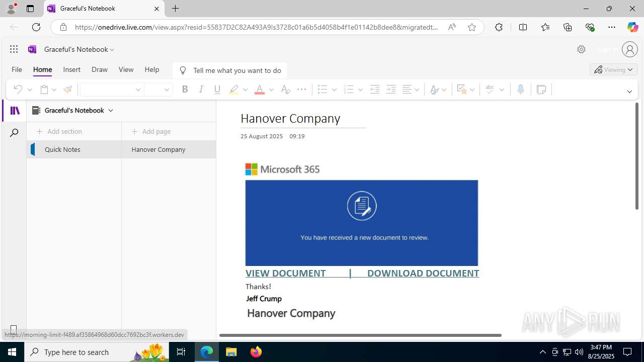Open the Feed sticky note icon

click(x=541, y=89)
